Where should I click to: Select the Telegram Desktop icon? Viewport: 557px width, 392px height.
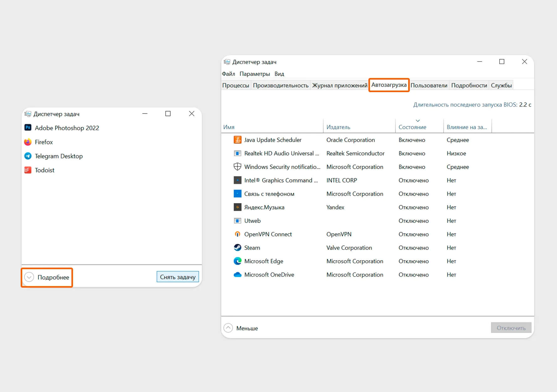28,156
